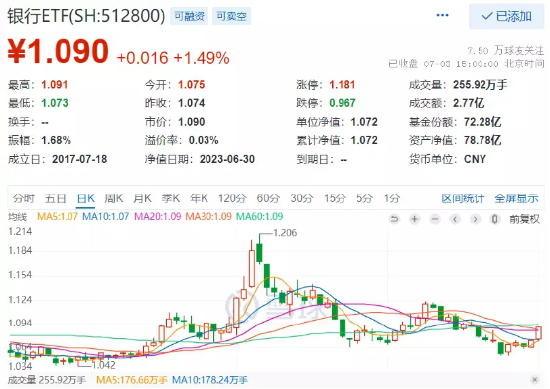Select the 季K chart tab
Viewport: 550px width, 389px height.
(x=171, y=199)
